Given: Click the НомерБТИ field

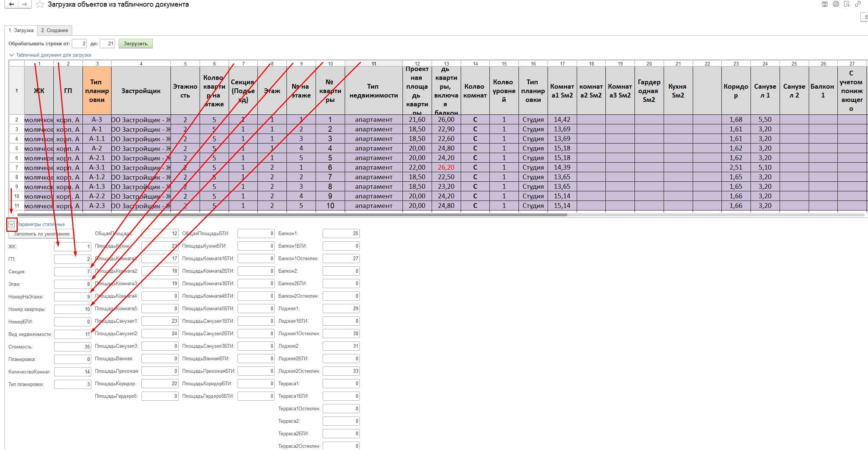Looking at the screenshot, I should pos(73,322).
